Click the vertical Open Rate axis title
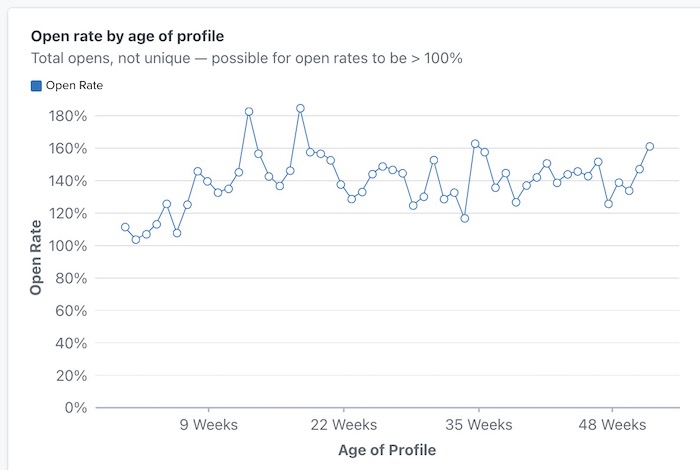 (x=37, y=259)
